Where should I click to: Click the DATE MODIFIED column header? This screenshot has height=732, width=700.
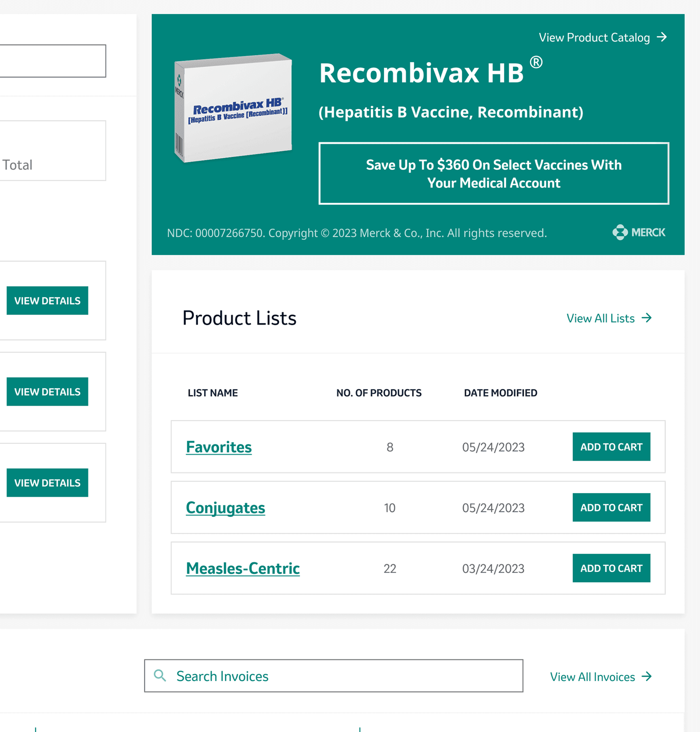[501, 393]
